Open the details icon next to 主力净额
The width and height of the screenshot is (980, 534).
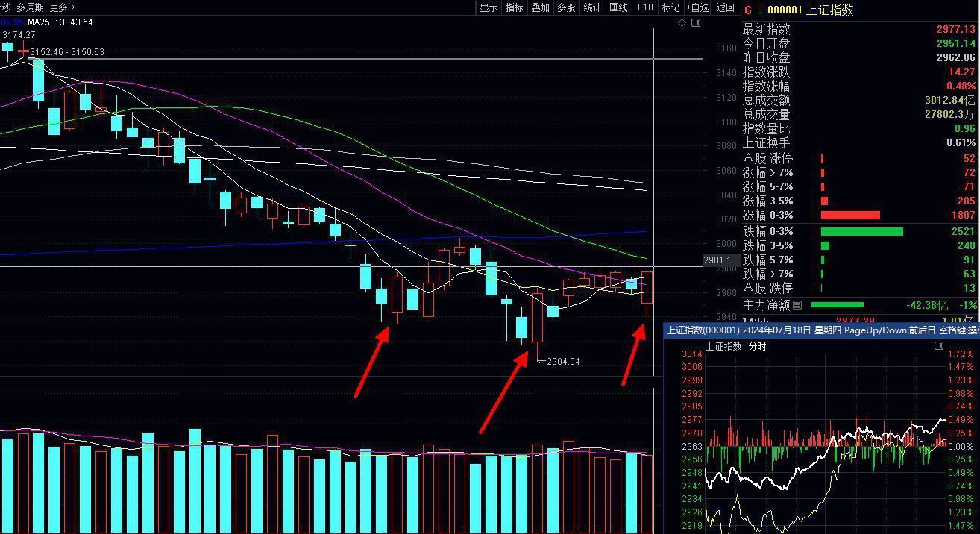pyautogui.click(x=797, y=305)
